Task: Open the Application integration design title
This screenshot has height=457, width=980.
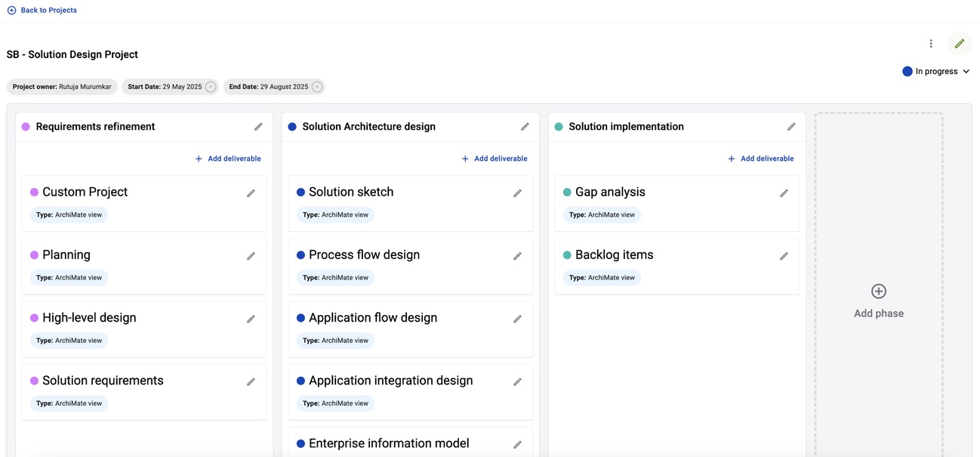Action: 391,381
